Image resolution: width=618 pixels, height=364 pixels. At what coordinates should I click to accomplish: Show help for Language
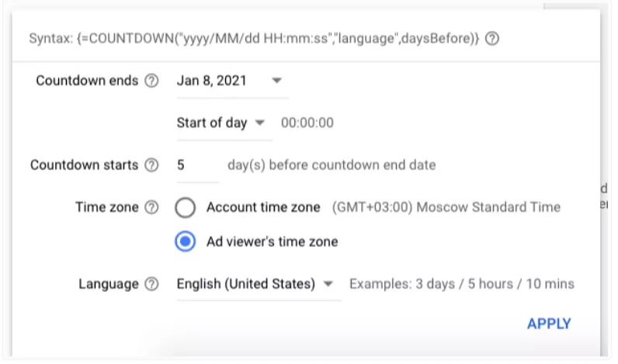(x=151, y=284)
